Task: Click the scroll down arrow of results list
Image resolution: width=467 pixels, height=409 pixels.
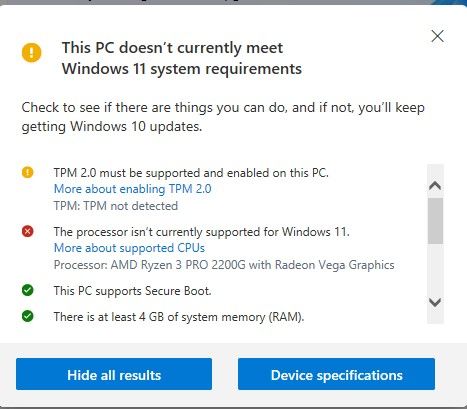Action: (x=435, y=302)
